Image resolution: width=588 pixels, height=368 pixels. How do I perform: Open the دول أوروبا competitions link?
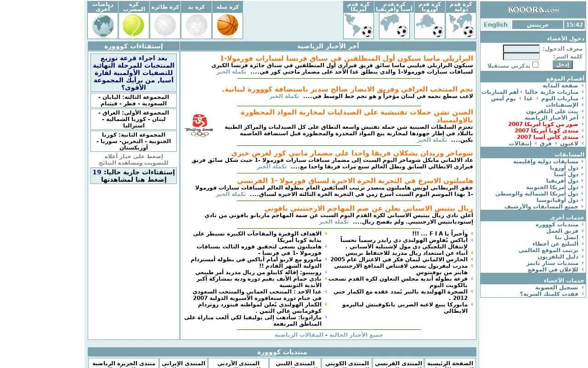(564, 168)
